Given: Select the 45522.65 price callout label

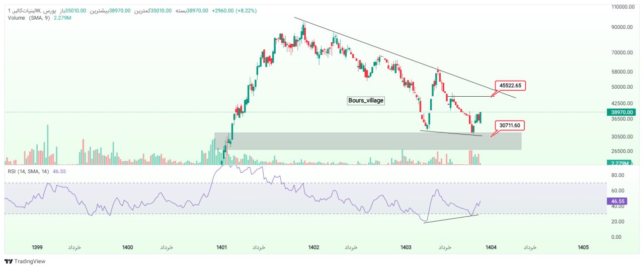Looking at the screenshot, I should point(511,86).
